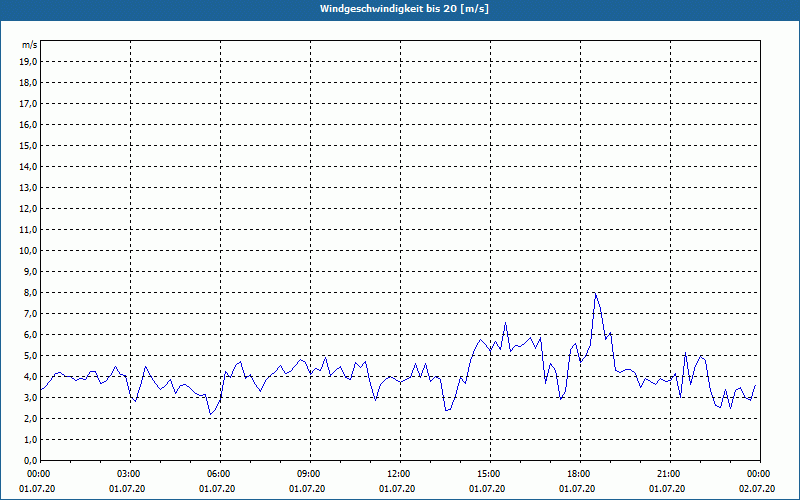Click the "11,0" y-axis label
This screenshot has height=500, width=800.
[28, 230]
